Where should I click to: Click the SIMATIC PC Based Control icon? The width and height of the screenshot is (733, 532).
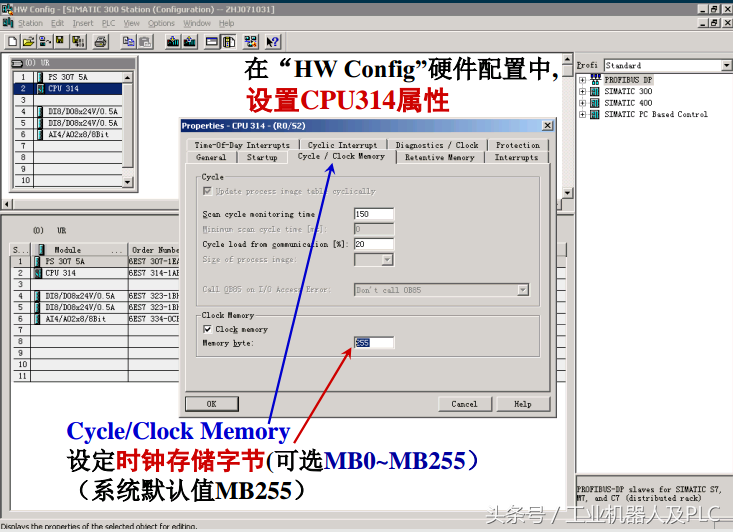click(x=595, y=115)
